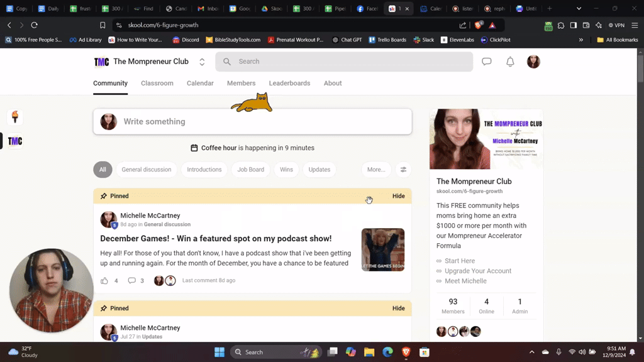Image resolution: width=644 pixels, height=362 pixels.
Task: Click the Write something post box
Action: (252, 121)
